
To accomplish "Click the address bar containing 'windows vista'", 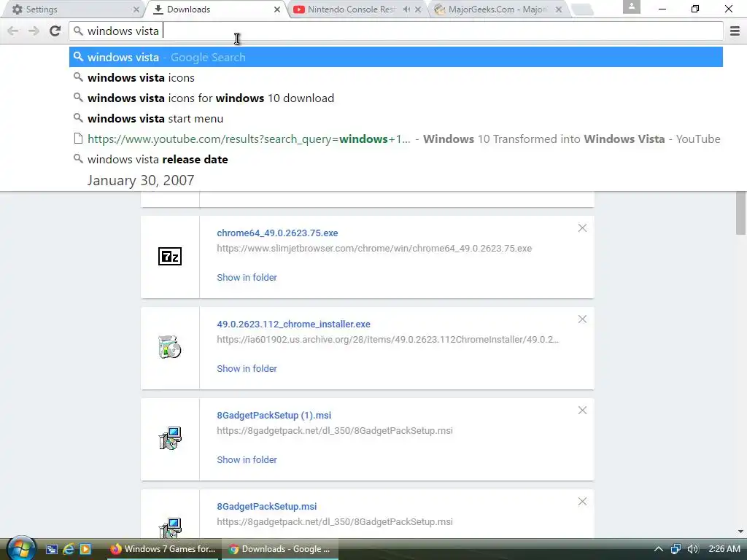I will tap(396, 31).
